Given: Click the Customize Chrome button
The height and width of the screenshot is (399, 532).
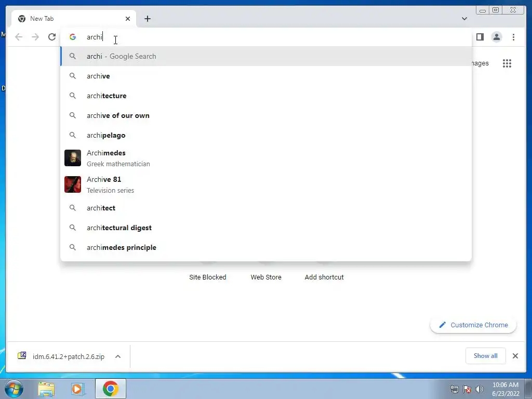Looking at the screenshot, I should [x=474, y=325].
